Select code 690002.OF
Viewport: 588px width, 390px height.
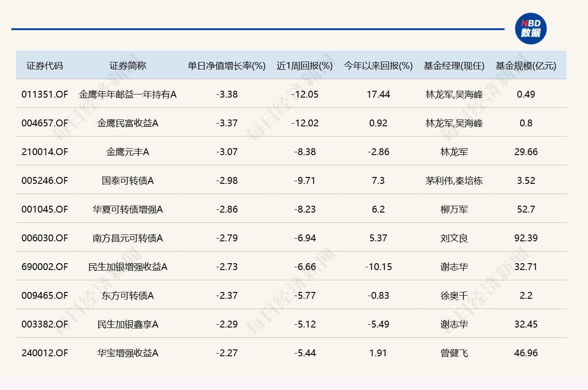(x=45, y=267)
